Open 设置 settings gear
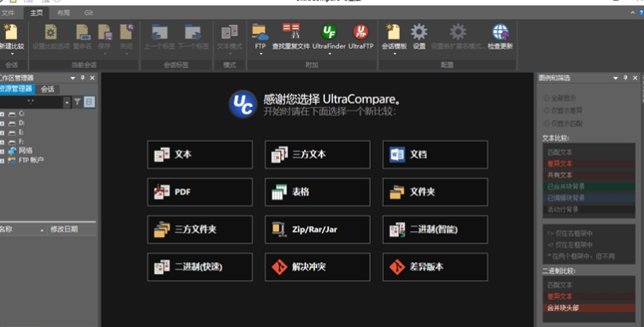644x327 pixels. pos(419,32)
